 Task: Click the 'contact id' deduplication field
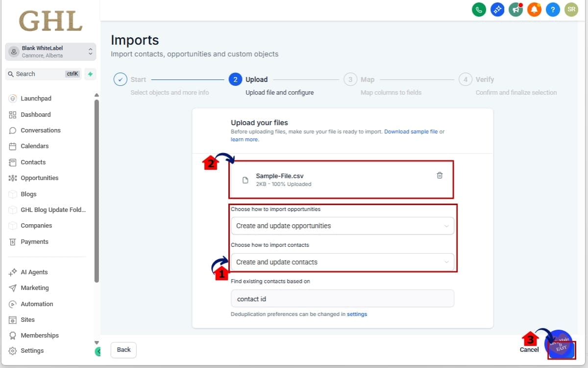coord(342,298)
